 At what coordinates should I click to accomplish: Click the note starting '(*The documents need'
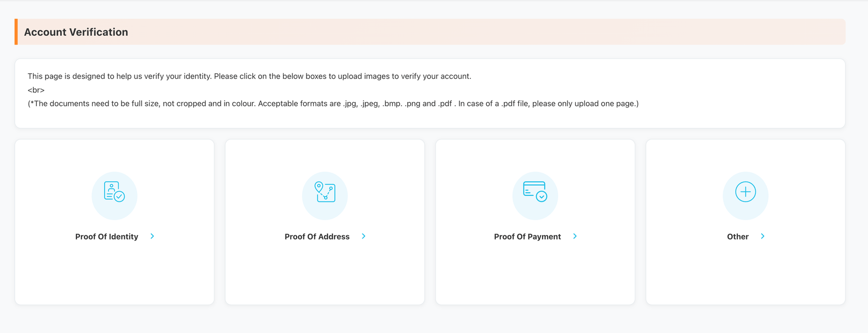(333, 104)
